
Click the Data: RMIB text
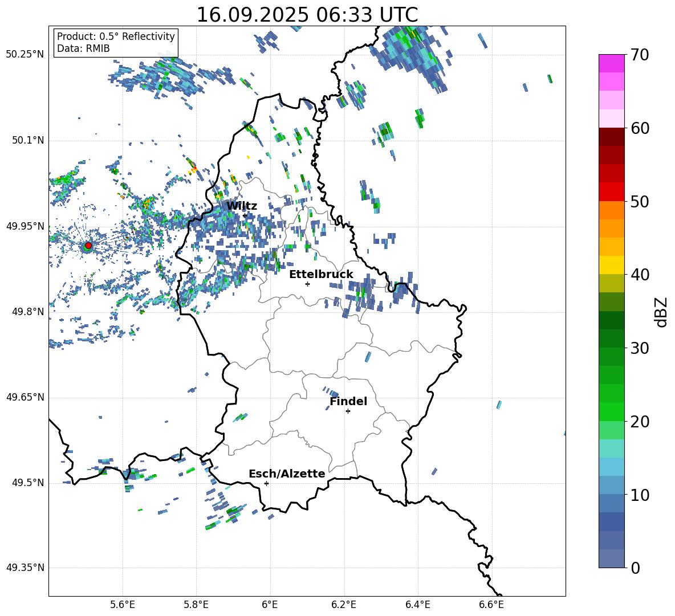pyautogui.click(x=83, y=48)
